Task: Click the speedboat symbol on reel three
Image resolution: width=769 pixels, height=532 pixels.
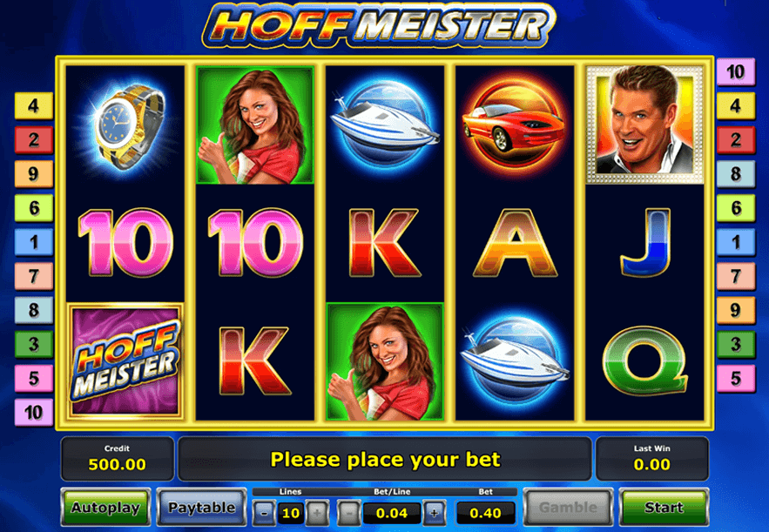Action: click(x=385, y=125)
